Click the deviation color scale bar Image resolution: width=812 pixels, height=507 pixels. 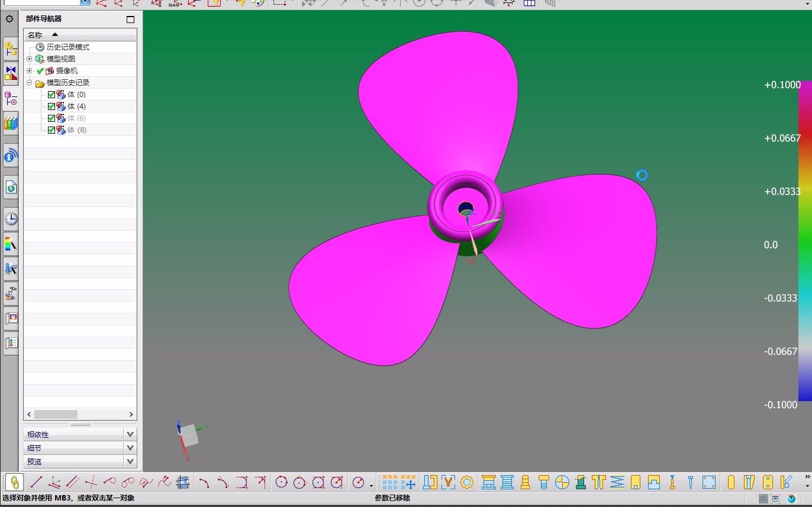pyautogui.click(x=805, y=241)
